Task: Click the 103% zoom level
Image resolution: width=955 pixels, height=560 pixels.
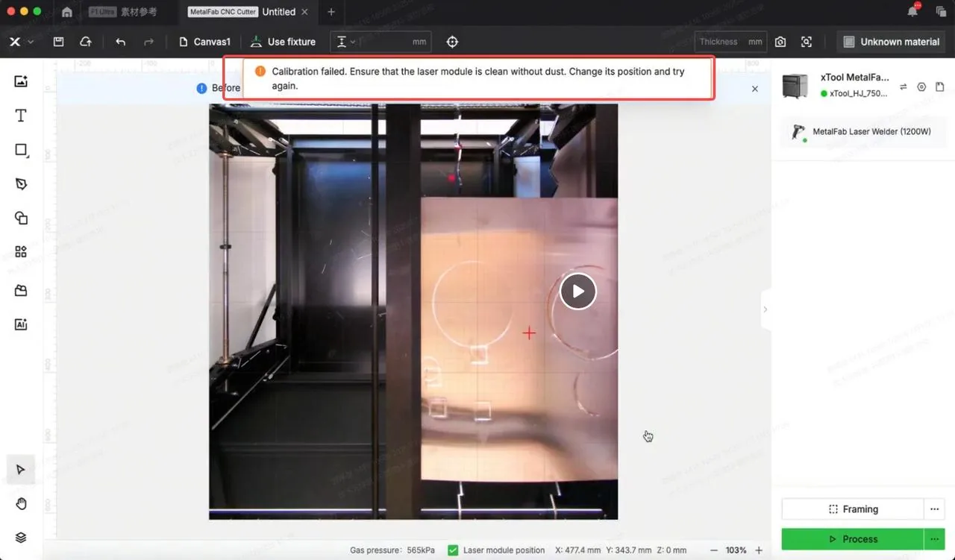Action: coord(736,550)
